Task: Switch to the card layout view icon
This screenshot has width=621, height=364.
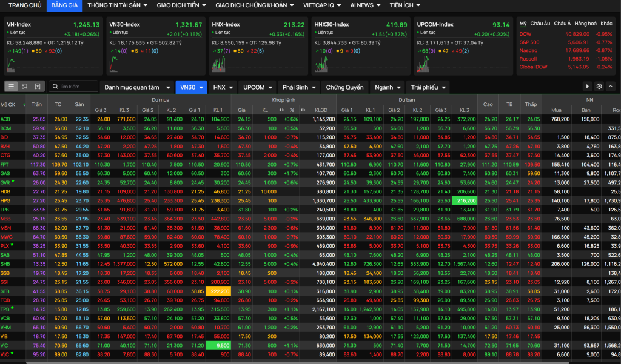Action: pyautogui.click(x=24, y=87)
